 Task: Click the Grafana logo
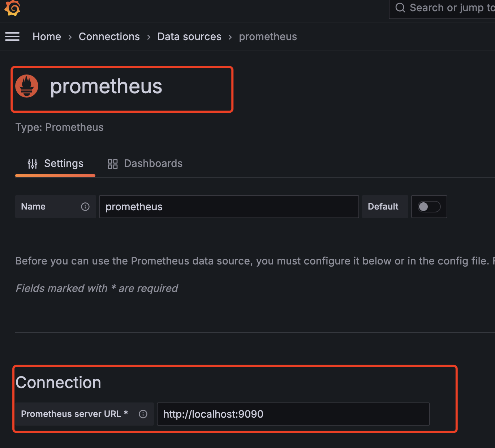click(x=12, y=8)
